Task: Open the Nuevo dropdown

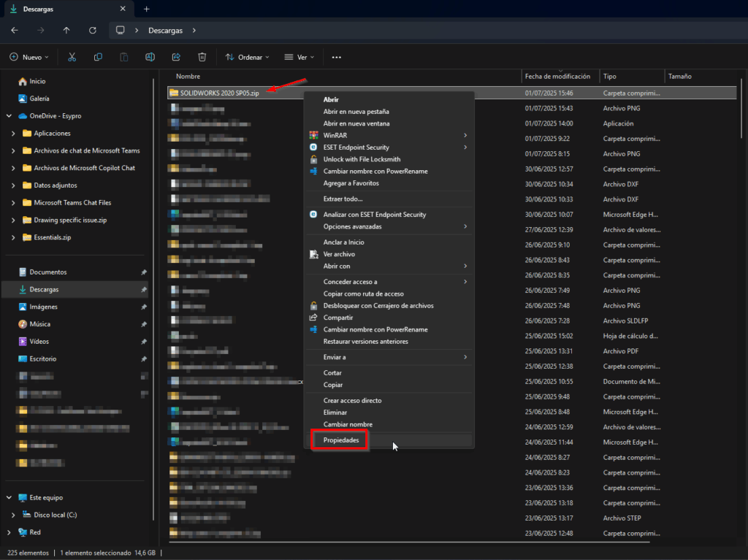Action: pos(29,57)
